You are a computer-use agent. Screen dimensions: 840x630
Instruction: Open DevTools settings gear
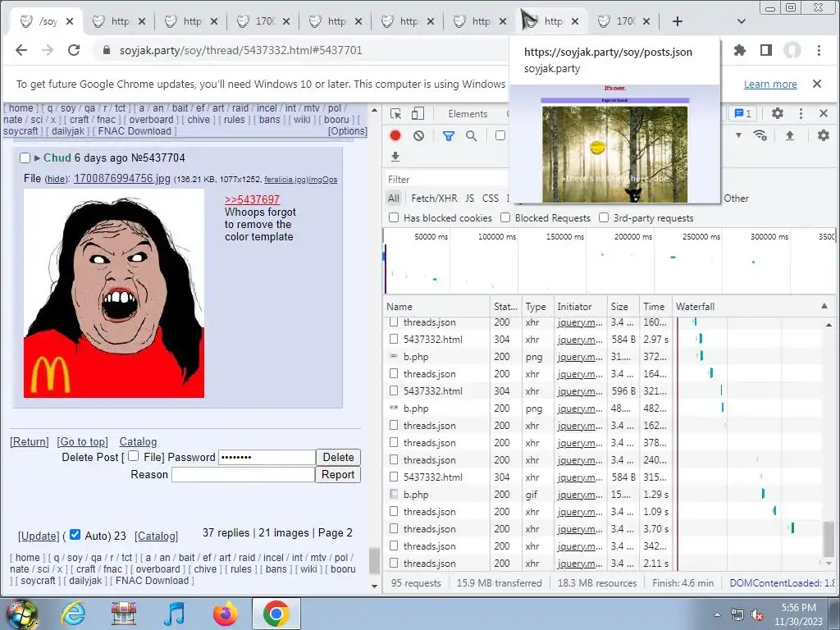[778, 113]
